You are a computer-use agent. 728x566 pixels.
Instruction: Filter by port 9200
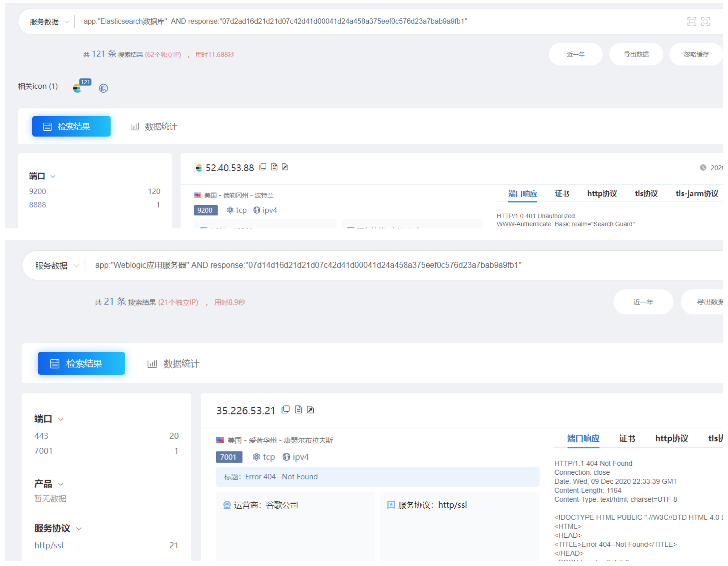[x=37, y=191]
